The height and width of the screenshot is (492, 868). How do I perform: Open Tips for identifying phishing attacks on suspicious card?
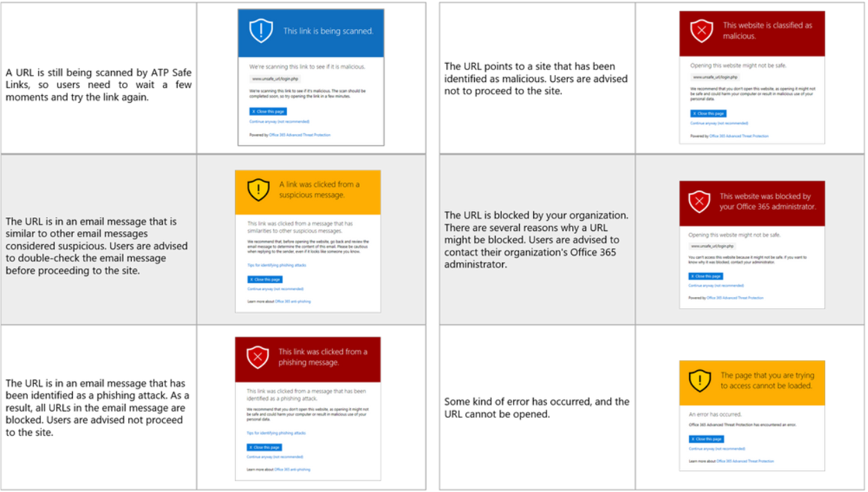tap(277, 265)
